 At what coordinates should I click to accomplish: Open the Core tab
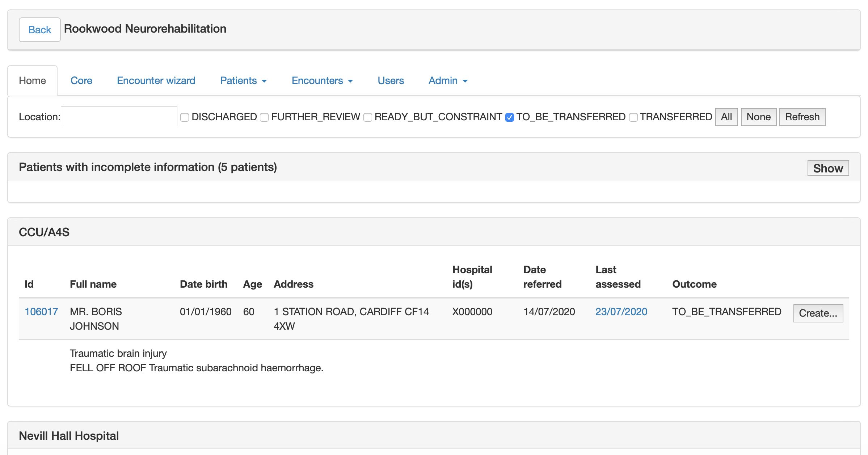tap(81, 80)
